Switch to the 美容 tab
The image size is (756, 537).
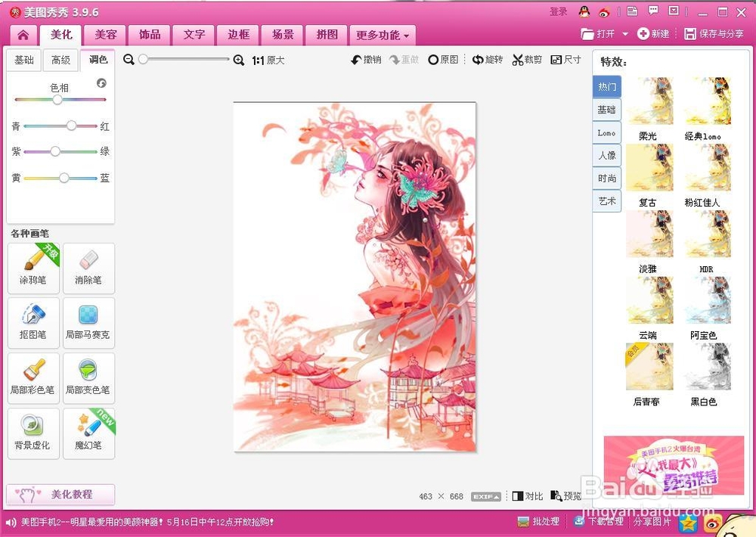tap(106, 35)
